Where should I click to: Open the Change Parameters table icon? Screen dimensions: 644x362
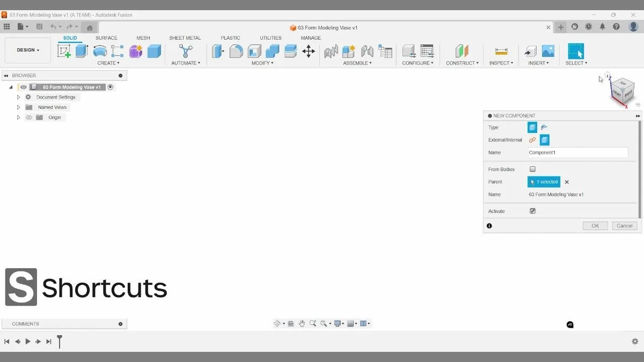427,51
